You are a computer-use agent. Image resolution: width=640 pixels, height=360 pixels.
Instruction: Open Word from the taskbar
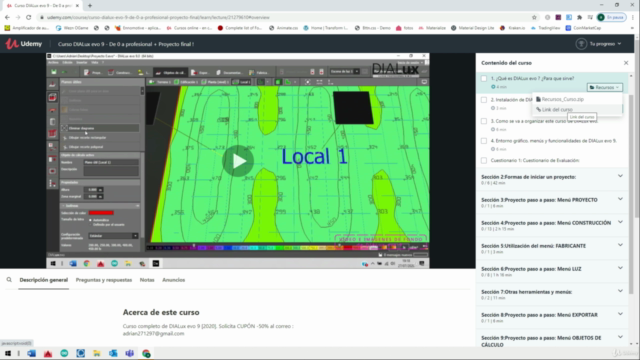[31, 353]
